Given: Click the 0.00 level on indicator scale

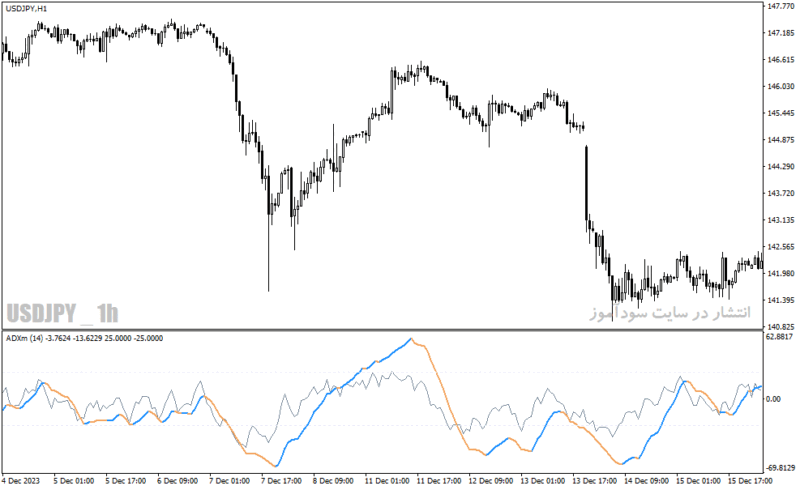Looking at the screenshot, I should [x=773, y=399].
